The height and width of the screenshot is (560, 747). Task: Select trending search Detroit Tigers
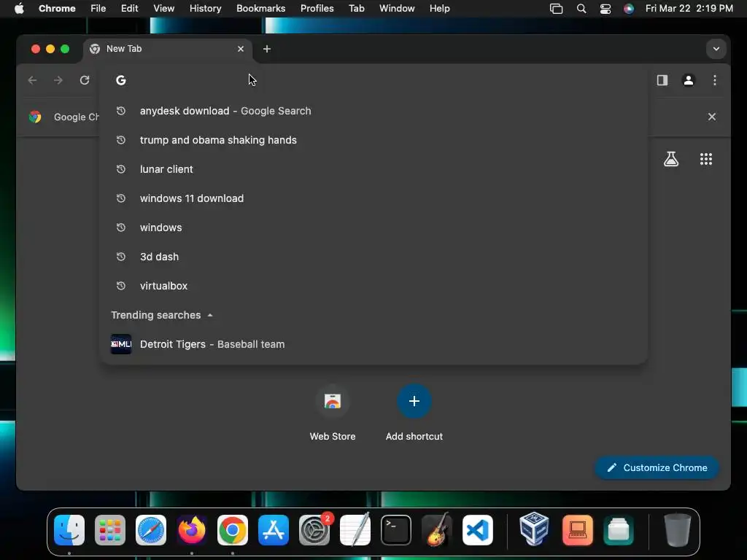tap(373, 344)
